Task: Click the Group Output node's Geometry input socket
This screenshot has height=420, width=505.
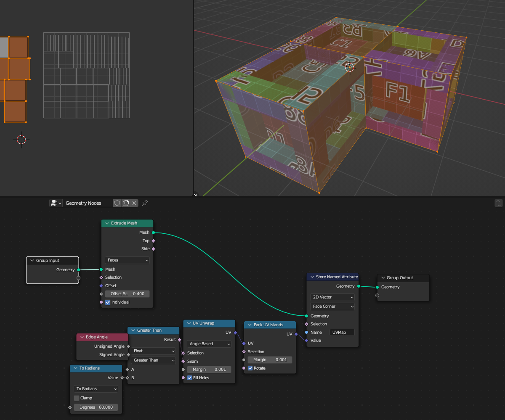Action: tap(377, 287)
